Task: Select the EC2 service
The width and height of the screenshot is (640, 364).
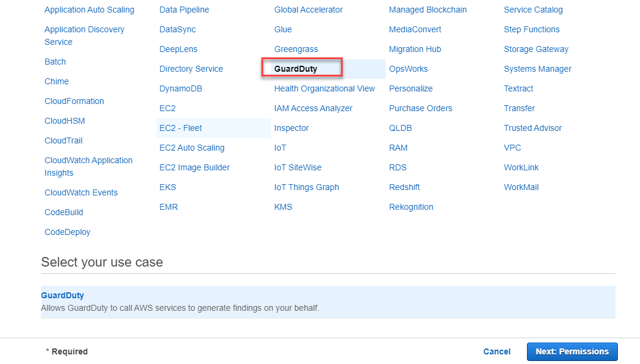Action: [167, 108]
